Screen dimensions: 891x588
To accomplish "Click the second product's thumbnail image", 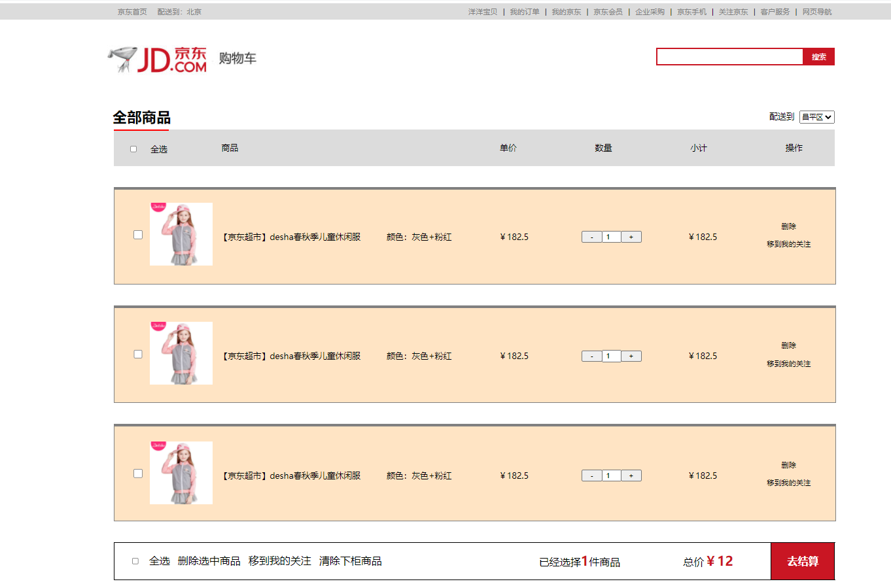I will [181, 353].
